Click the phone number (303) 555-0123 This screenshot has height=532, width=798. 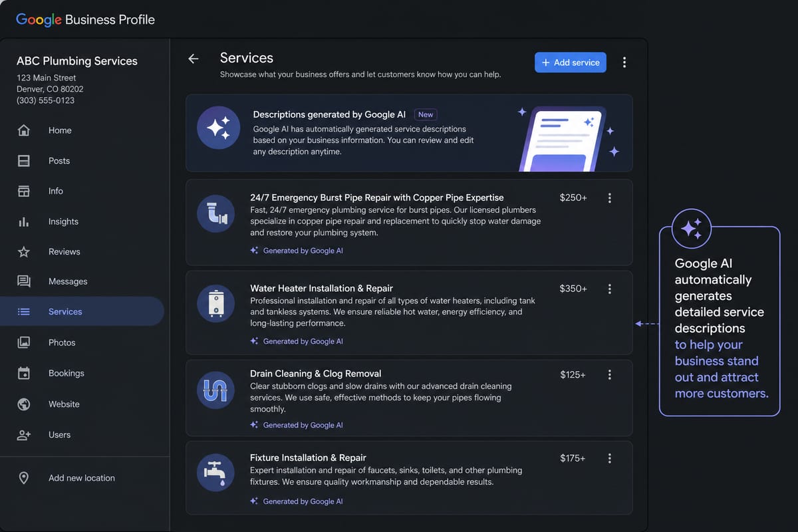[46, 100]
